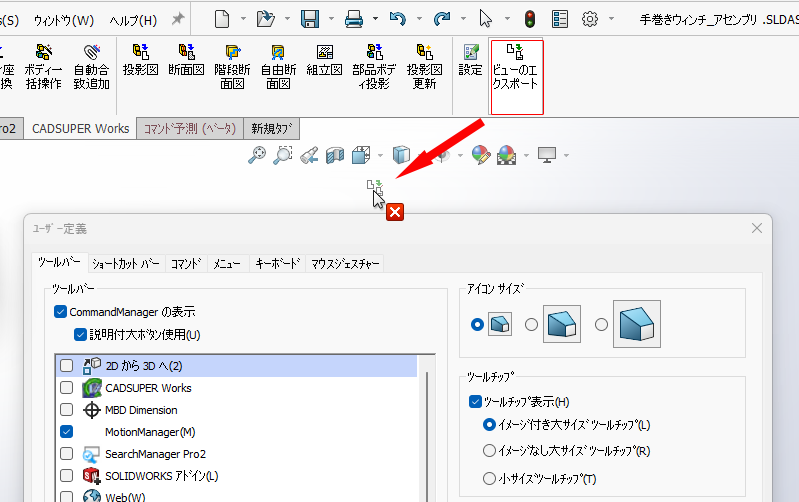Click the Apply Scene icon
The width and height of the screenshot is (799, 502).
(x=506, y=155)
